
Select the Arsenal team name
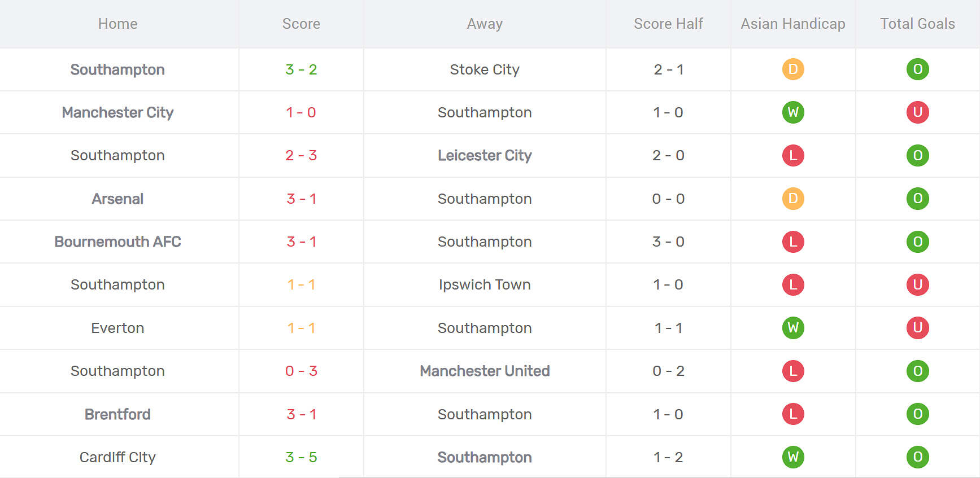pyautogui.click(x=117, y=199)
